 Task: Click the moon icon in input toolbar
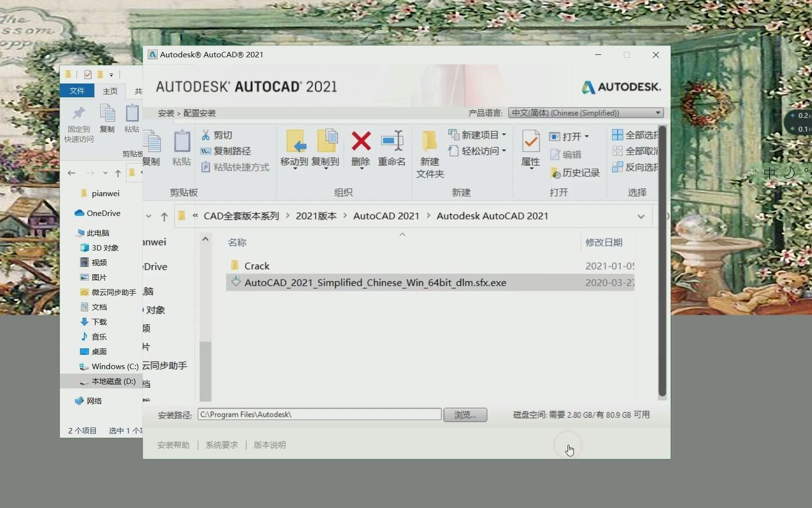[789, 172]
